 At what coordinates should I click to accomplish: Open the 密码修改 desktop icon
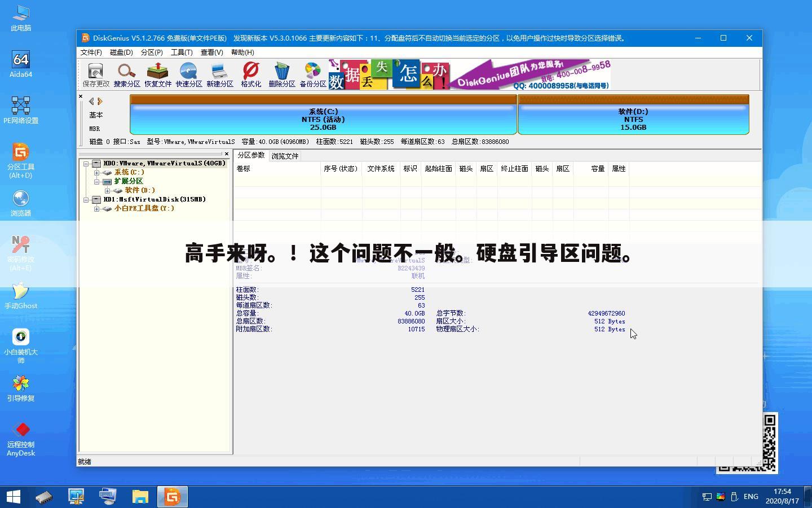pyautogui.click(x=21, y=253)
